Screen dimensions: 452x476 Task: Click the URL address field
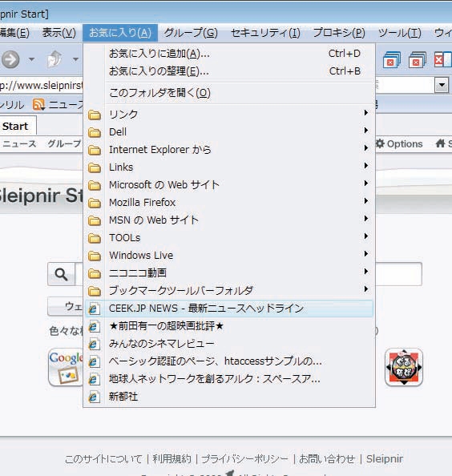point(42,86)
